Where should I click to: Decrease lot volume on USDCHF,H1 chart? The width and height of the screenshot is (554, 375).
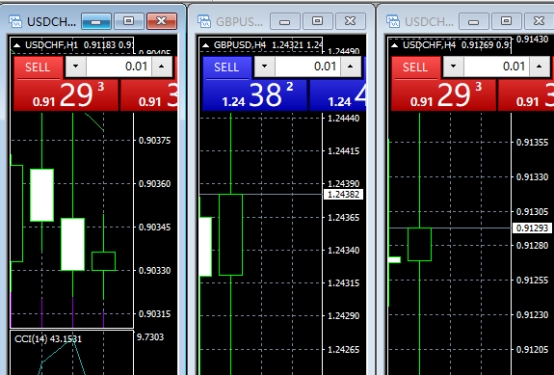pyautogui.click(x=76, y=66)
